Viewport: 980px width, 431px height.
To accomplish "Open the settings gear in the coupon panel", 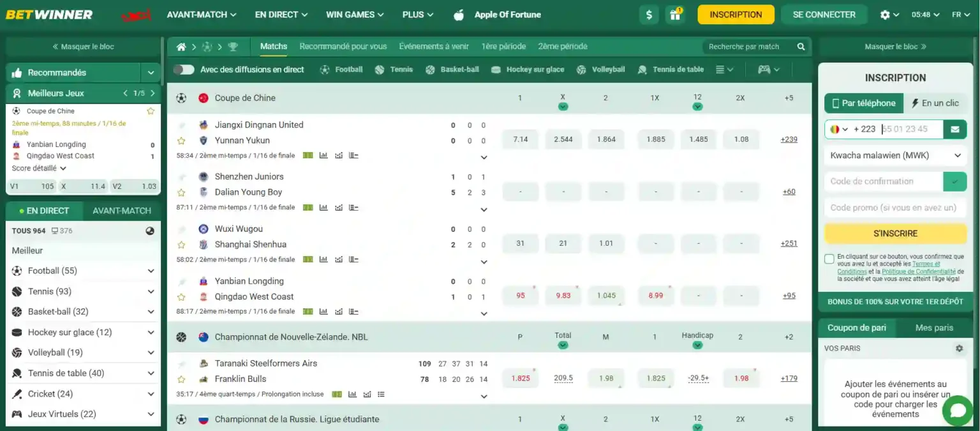I will click(959, 348).
